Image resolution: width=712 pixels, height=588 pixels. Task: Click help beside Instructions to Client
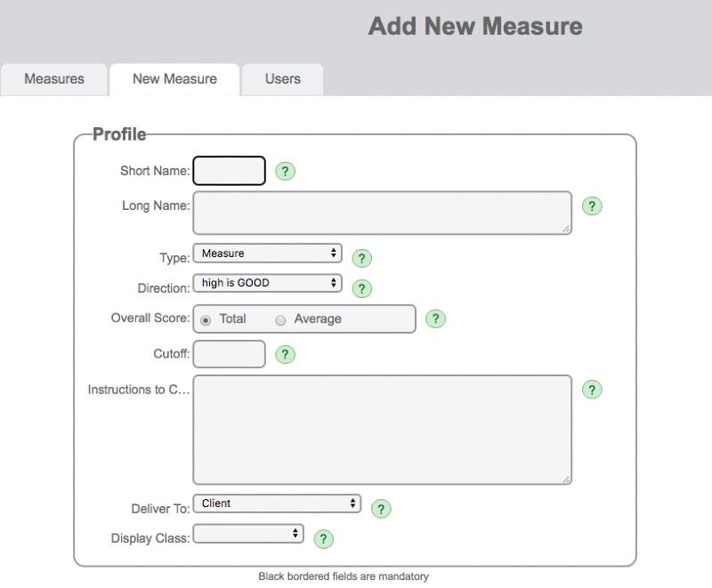pyautogui.click(x=591, y=389)
